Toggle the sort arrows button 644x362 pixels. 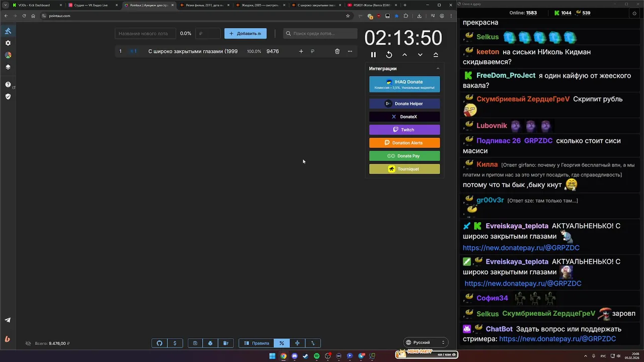[312, 343]
